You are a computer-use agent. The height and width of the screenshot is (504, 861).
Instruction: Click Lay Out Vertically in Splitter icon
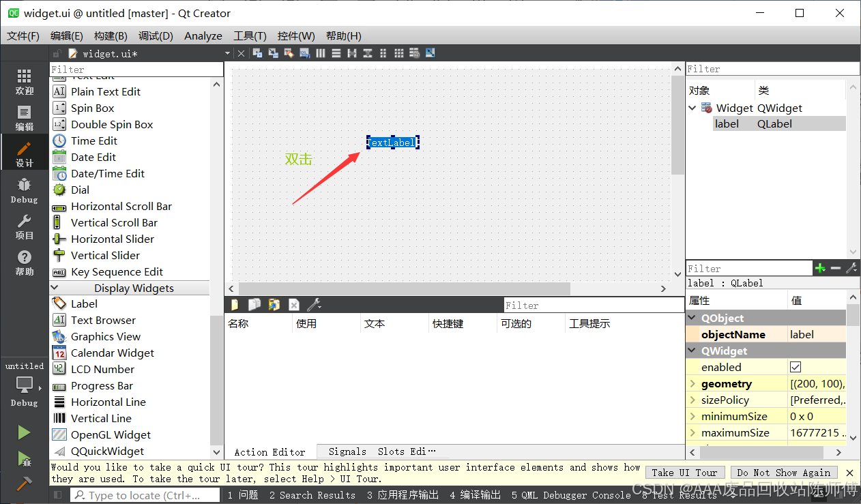point(368,53)
